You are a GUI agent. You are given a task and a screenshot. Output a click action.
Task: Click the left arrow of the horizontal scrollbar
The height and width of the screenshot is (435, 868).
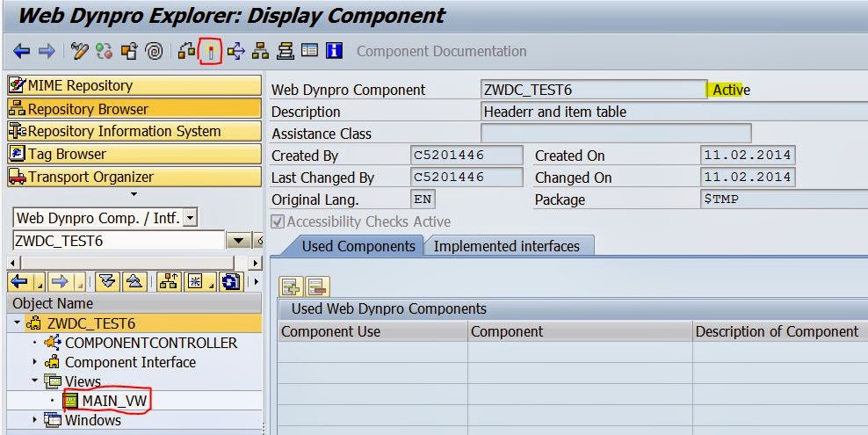click(x=12, y=263)
